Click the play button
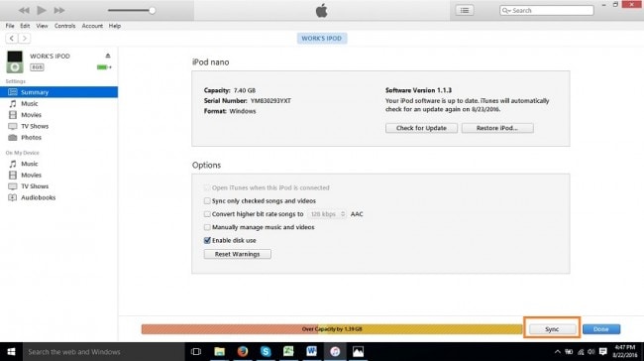644x361 pixels. pos(42,10)
